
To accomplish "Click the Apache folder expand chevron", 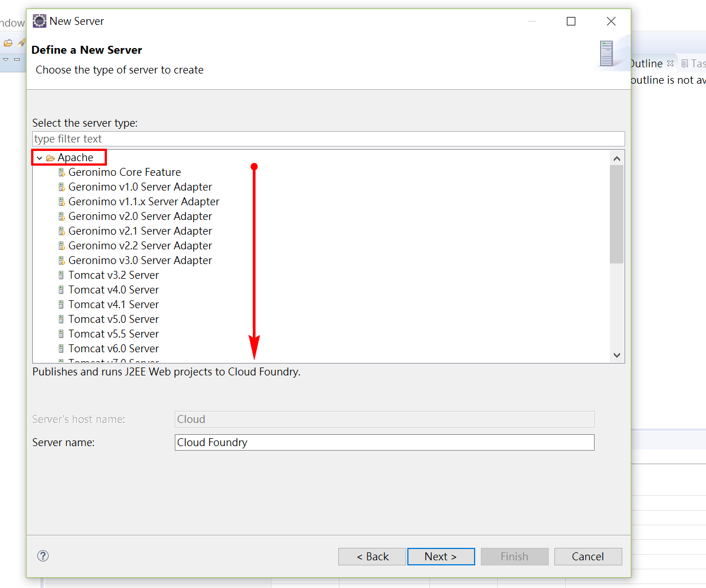I will click(38, 158).
